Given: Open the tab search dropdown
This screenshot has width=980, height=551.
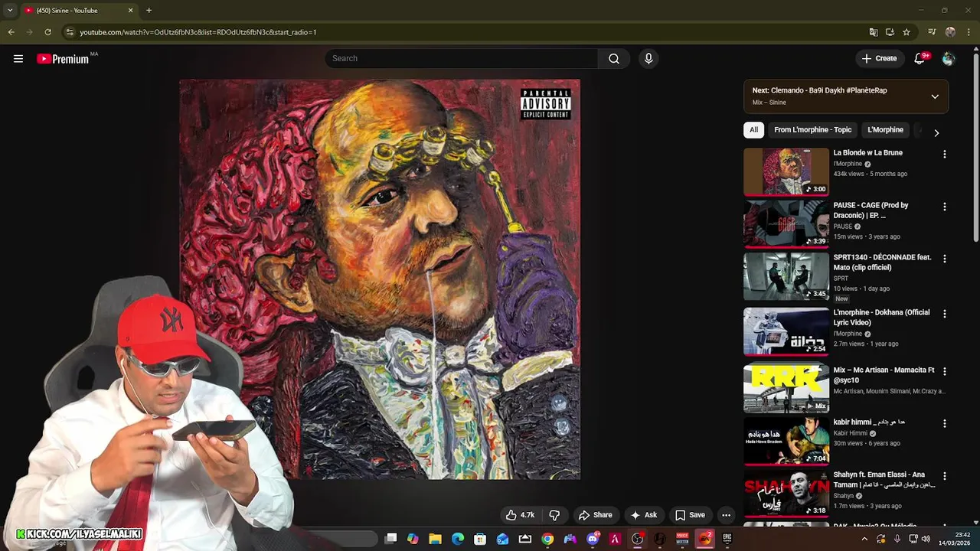Looking at the screenshot, I should tap(10, 11).
